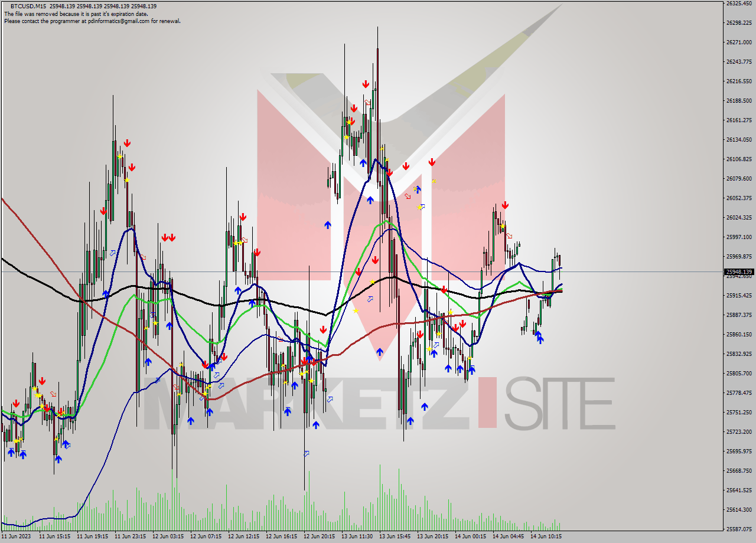Click the 25614.300 price axis label
This screenshot has width=756, height=543.
click(739, 510)
